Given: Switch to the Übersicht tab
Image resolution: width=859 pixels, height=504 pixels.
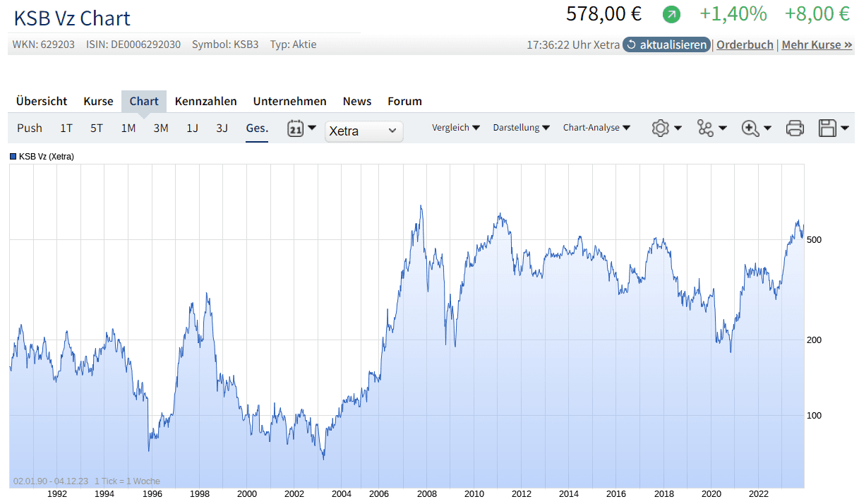Looking at the screenshot, I should tap(42, 101).
